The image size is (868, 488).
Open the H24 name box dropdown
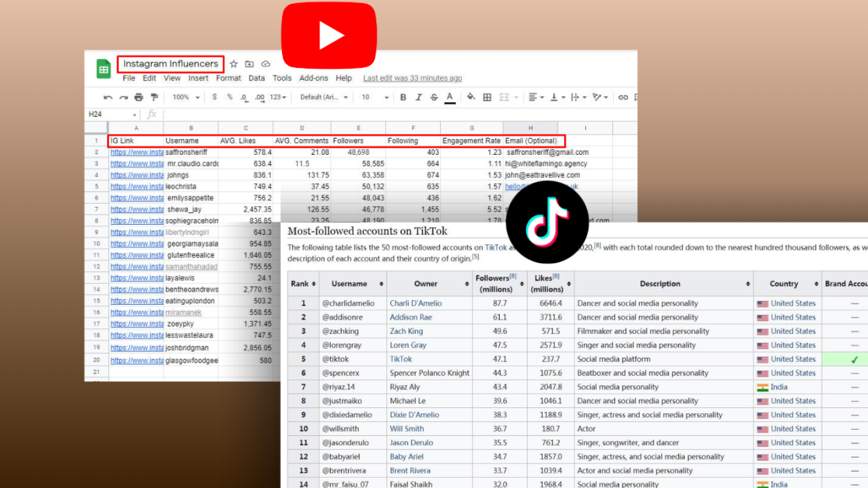point(134,114)
